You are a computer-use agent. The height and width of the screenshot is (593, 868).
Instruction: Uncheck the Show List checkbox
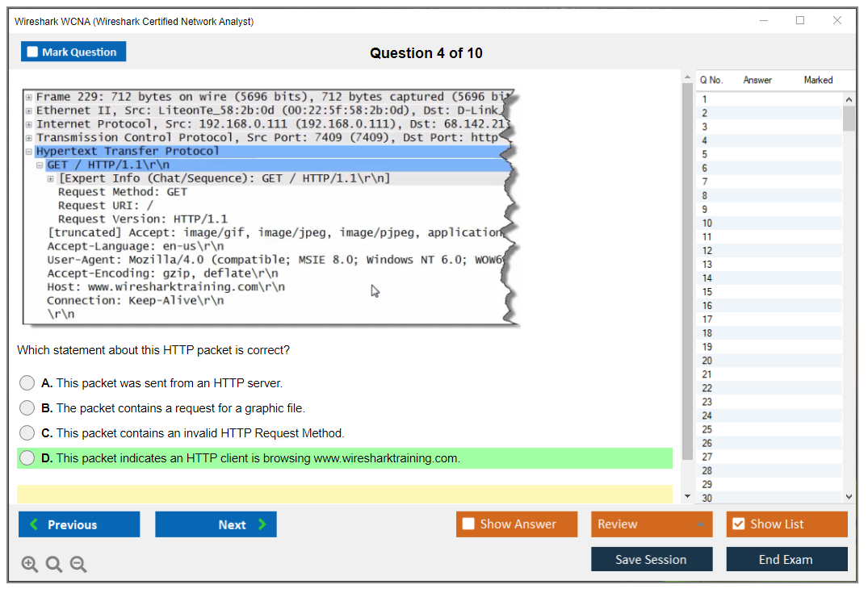(738, 524)
